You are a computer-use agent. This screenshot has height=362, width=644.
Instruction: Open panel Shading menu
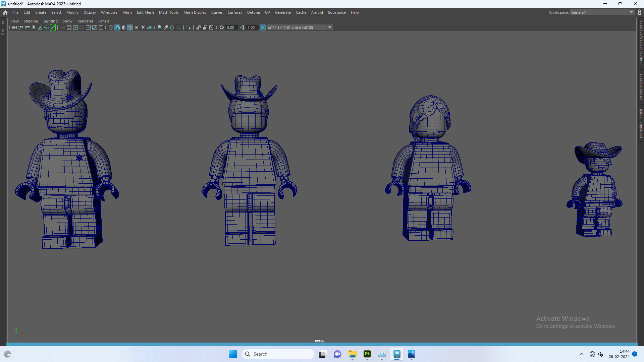pyautogui.click(x=31, y=21)
